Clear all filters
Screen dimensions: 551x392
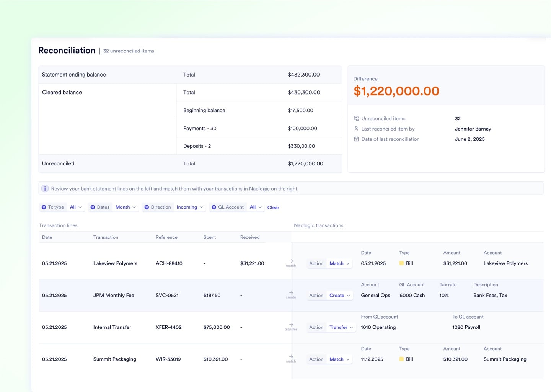pos(273,207)
